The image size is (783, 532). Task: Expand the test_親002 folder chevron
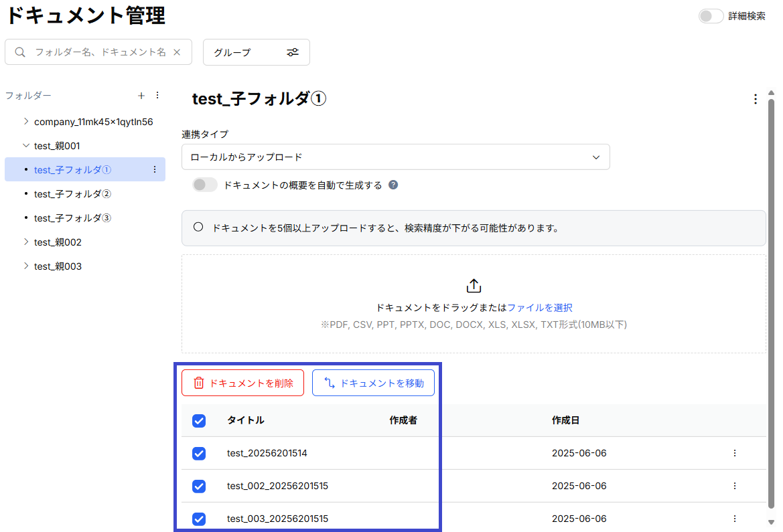point(26,242)
